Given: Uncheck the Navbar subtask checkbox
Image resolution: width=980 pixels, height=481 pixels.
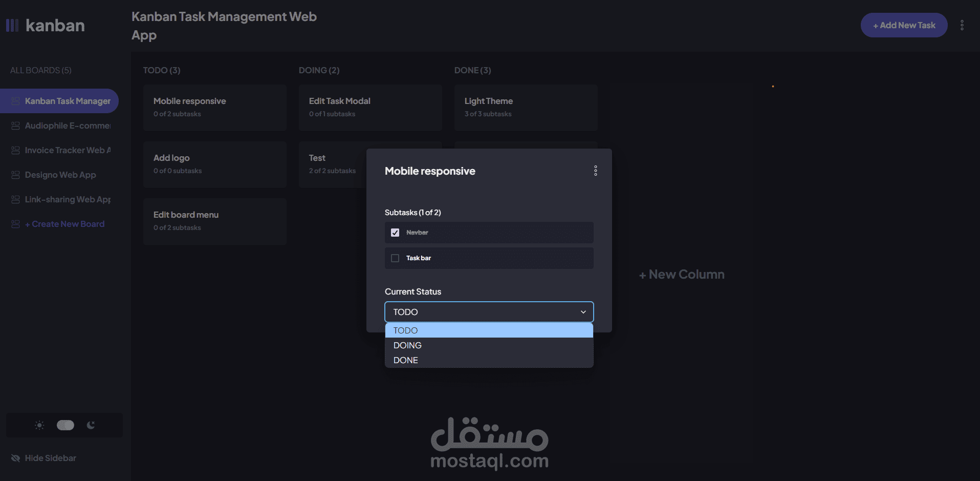Looking at the screenshot, I should click(395, 233).
